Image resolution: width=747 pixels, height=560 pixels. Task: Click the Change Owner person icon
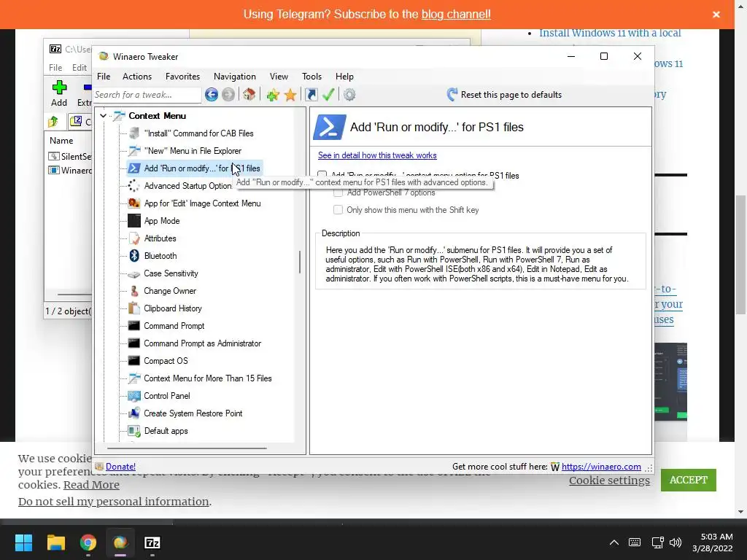point(134,291)
